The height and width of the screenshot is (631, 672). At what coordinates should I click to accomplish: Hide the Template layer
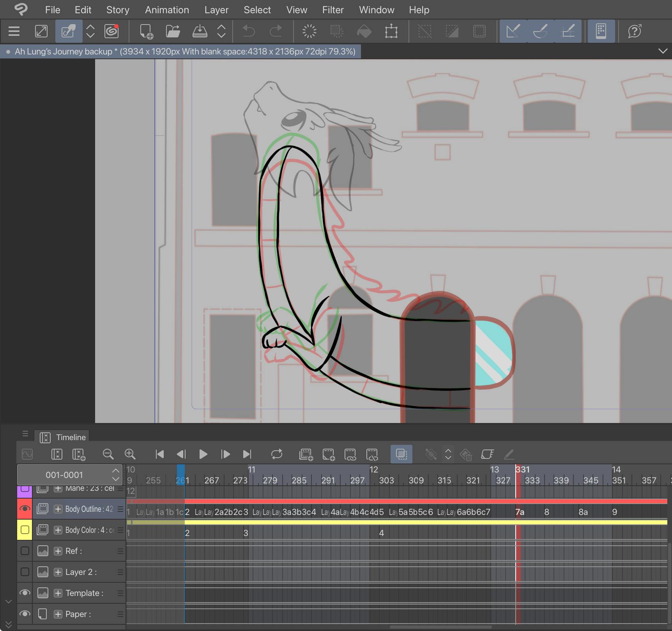pyautogui.click(x=25, y=593)
